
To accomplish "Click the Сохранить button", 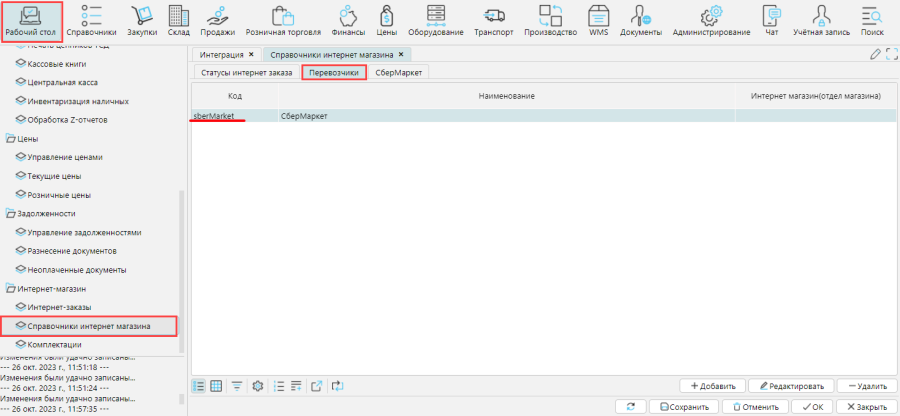I will coord(684,407).
